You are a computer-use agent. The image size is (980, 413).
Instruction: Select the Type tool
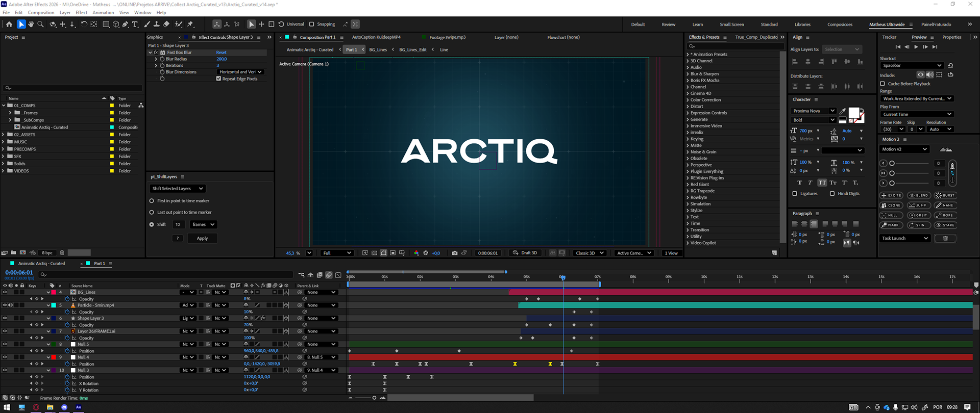135,24
